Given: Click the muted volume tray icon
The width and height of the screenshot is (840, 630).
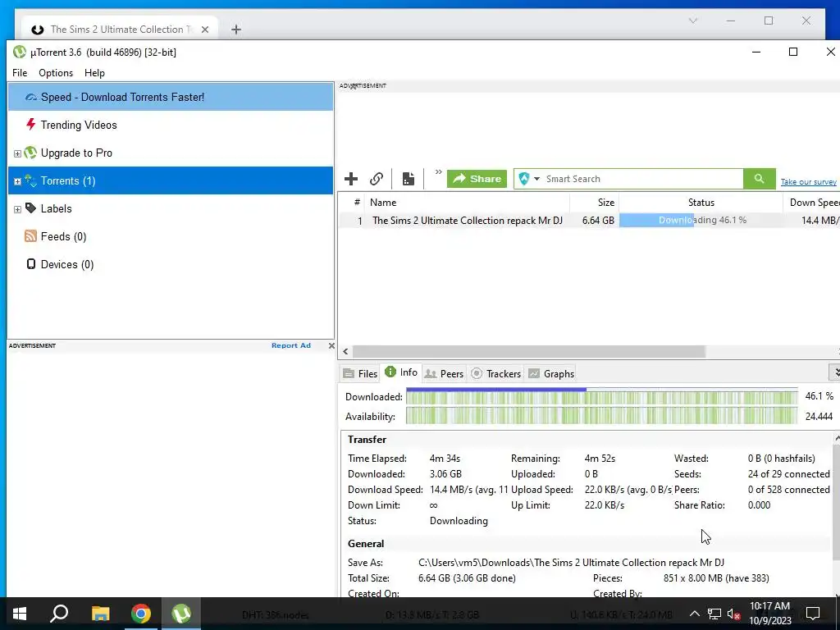Looking at the screenshot, I should 733,614.
